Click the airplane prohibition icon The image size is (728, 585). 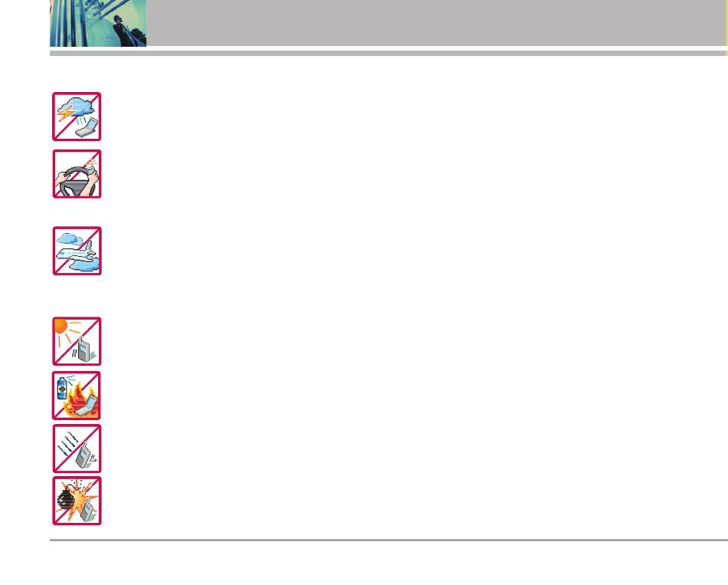[x=77, y=251]
